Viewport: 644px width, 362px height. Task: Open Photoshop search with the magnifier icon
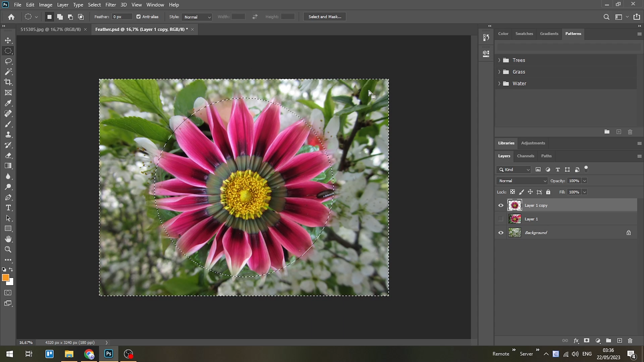tap(606, 17)
